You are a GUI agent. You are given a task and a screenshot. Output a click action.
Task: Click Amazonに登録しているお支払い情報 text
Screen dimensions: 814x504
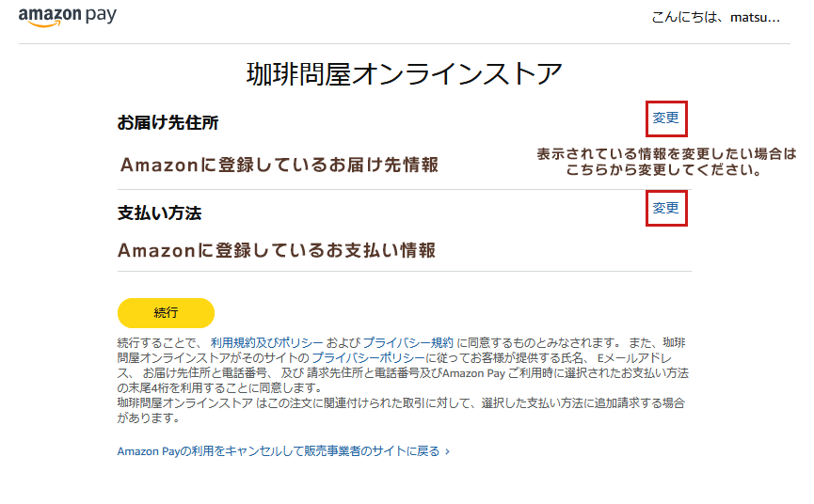point(278,250)
